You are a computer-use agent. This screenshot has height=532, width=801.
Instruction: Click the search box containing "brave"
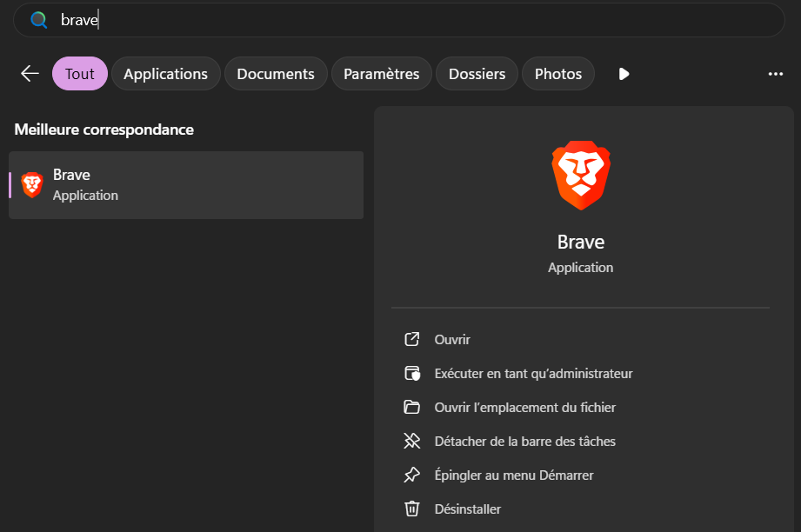click(398, 20)
